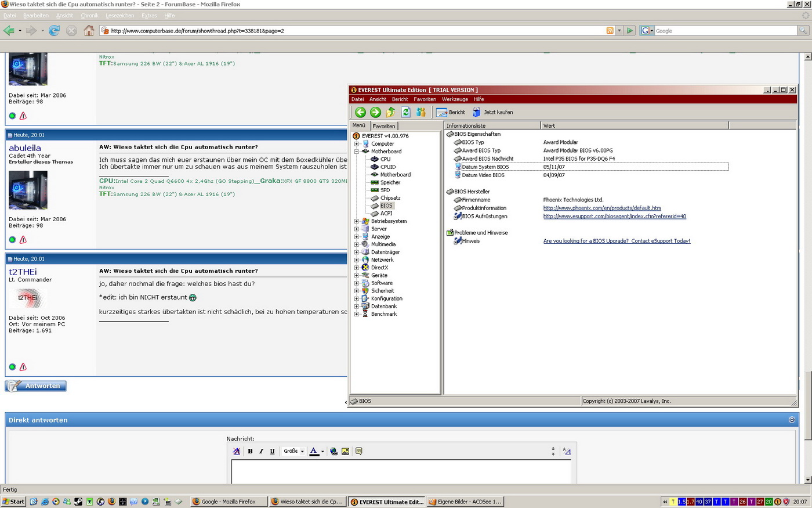
Task: Open t2THEi user profile link
Action: coord(23,272)
